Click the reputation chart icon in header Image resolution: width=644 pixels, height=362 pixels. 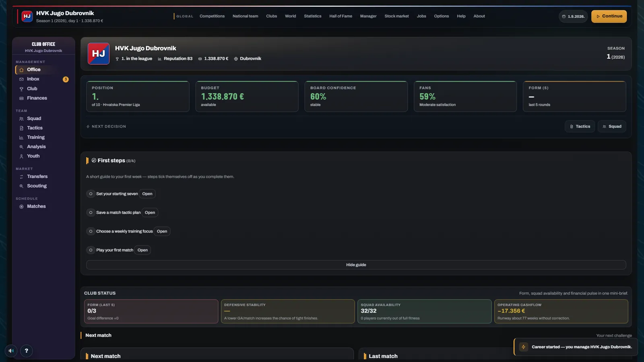pos(159,59)
